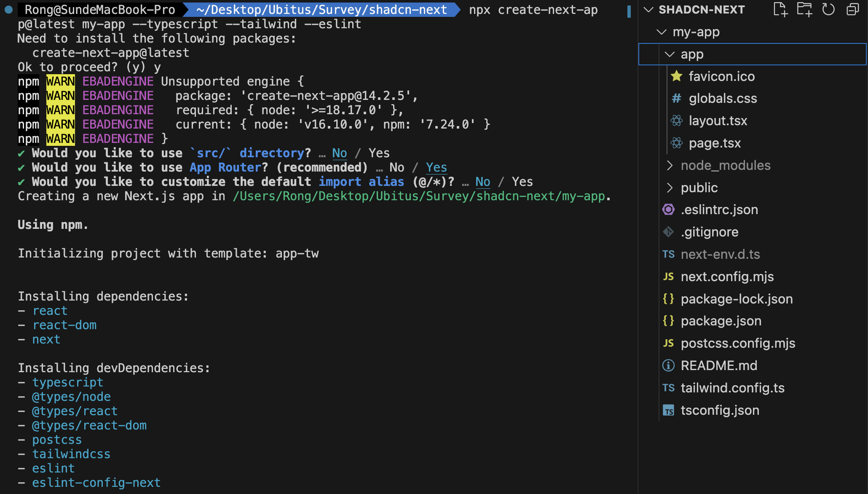Screen dimensions: 868x494
Task: Click the blue terminal command status dot
Action: (8, 9)
